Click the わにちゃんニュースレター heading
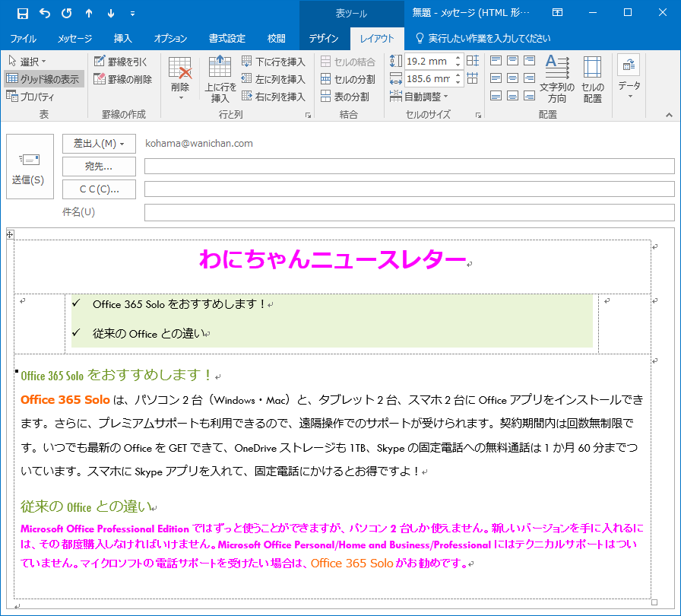 [x=333, y=259]
